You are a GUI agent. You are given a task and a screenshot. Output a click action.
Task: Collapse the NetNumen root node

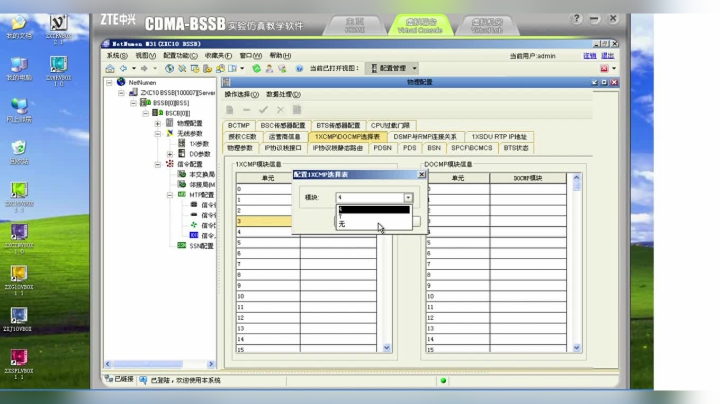pos(109,83)
